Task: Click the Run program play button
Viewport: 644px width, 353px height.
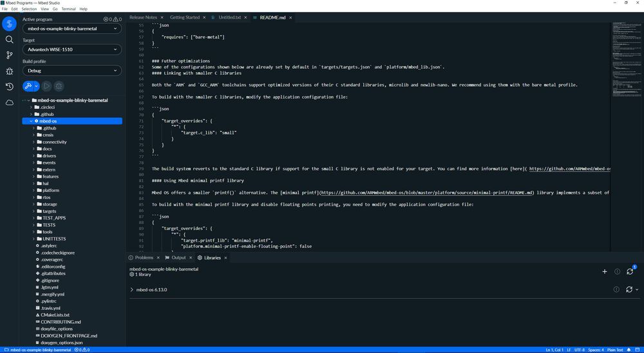Action: (47, 86)
